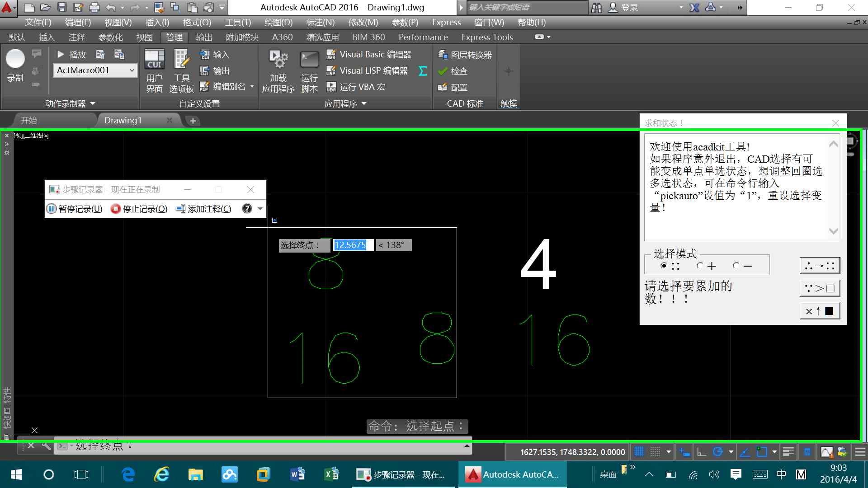Image resolution: width=868 pixels, height=488 pixels.
Task: Click Pause Record in Steps Recorder
Action: pos(75,209)
